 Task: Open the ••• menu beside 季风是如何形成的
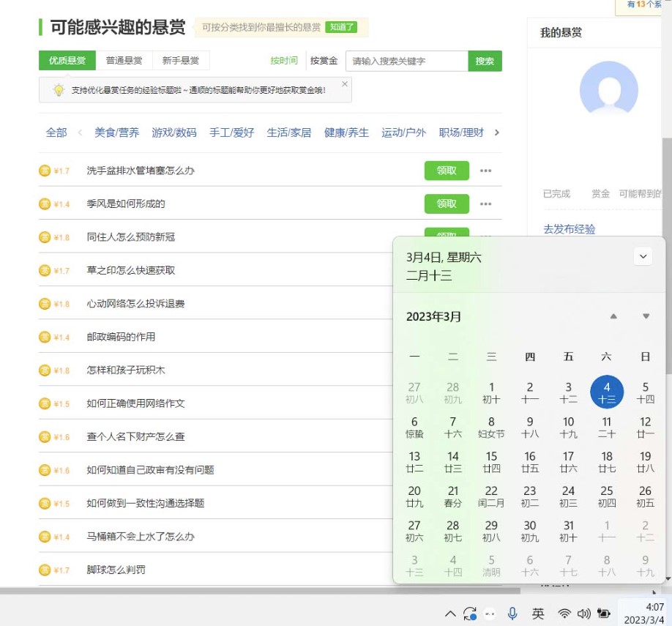click(484, 204)
